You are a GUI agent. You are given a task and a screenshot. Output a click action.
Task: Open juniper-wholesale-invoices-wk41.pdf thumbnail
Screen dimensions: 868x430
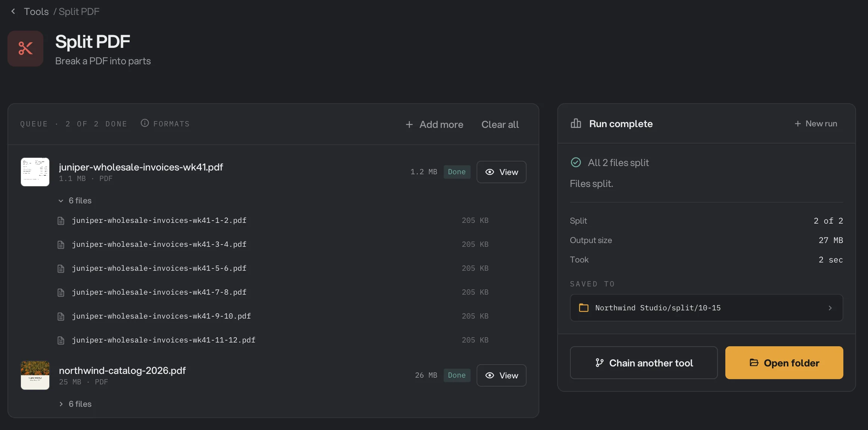pos(35,172)
